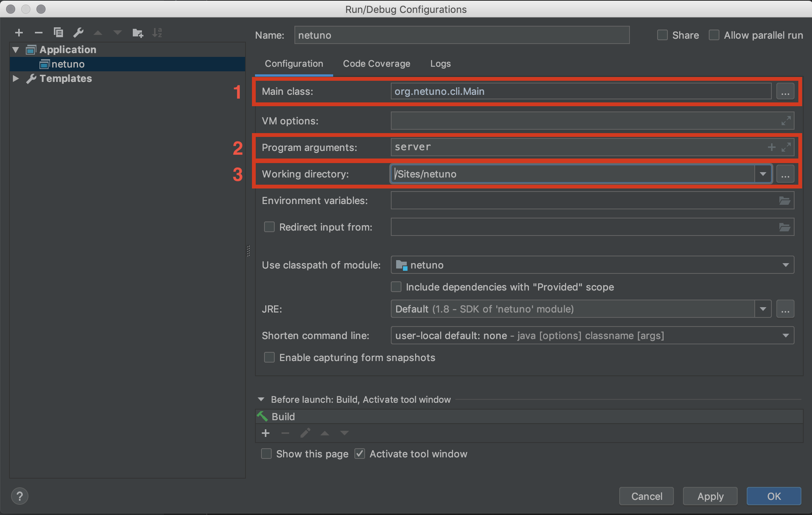The height and width of the screenshot is (515, 812).
Task: Confirm with the OK button
Action: tap(774, 496)
